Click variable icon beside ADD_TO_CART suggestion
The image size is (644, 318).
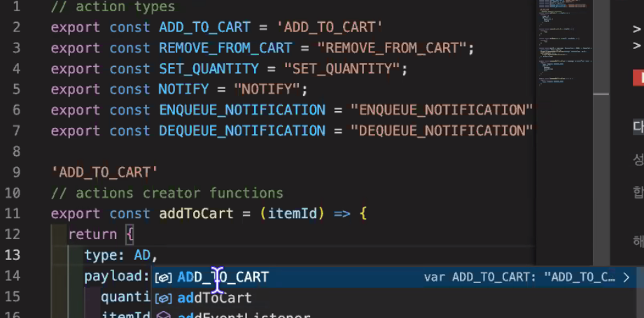(x=163, y=277)
